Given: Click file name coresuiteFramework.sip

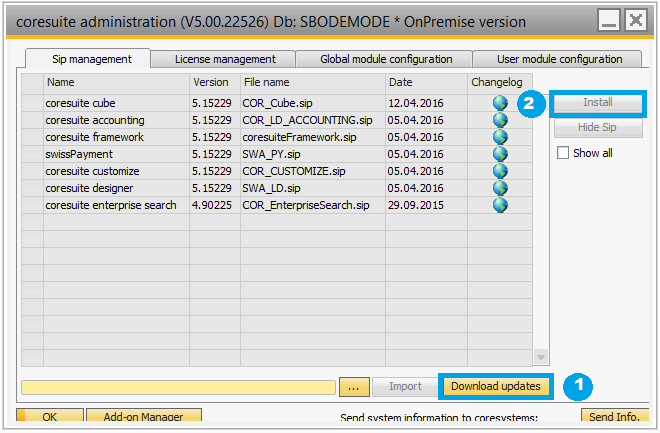Looking at the screenshot, I should pyautogui.click(x=299, y=137).
